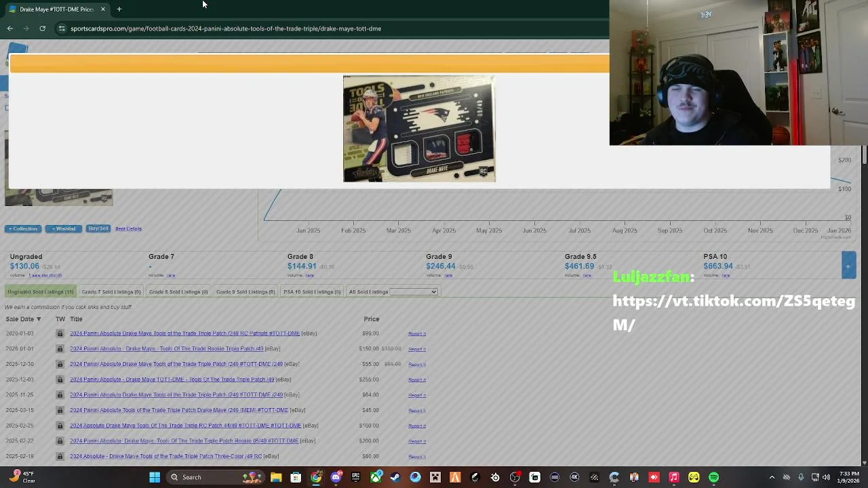
Task: Reload the page with the refresh icon
Action: pyautogui.click(x=42, y=28)
